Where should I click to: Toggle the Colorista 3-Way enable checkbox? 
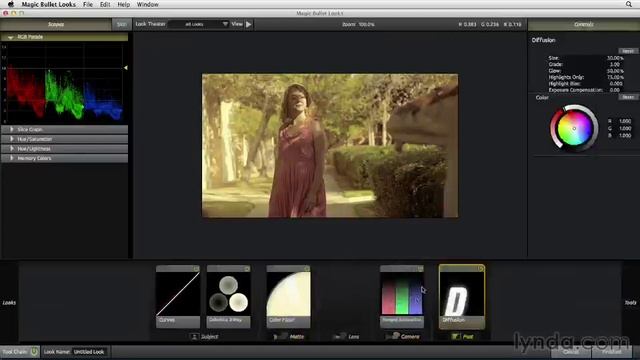click(247, 269)
